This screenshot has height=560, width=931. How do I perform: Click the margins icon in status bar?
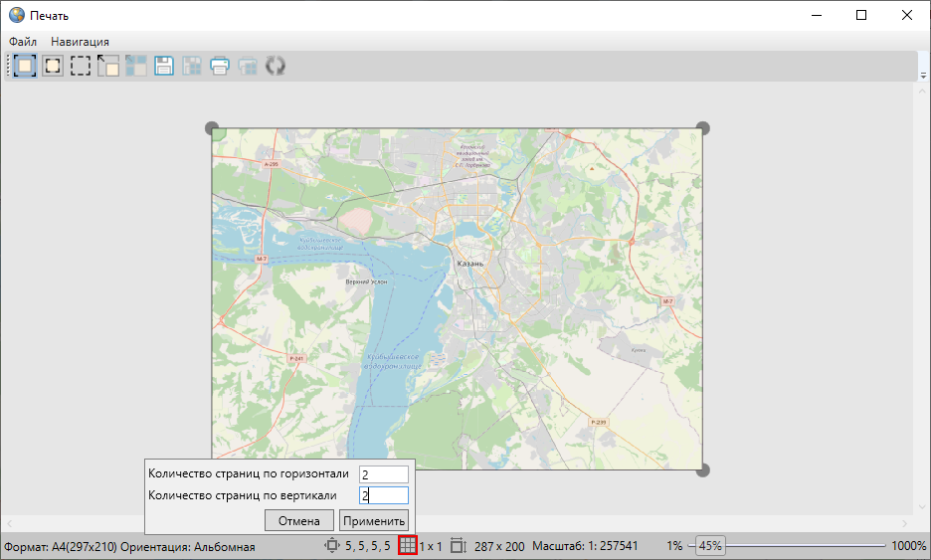[332, 546]
